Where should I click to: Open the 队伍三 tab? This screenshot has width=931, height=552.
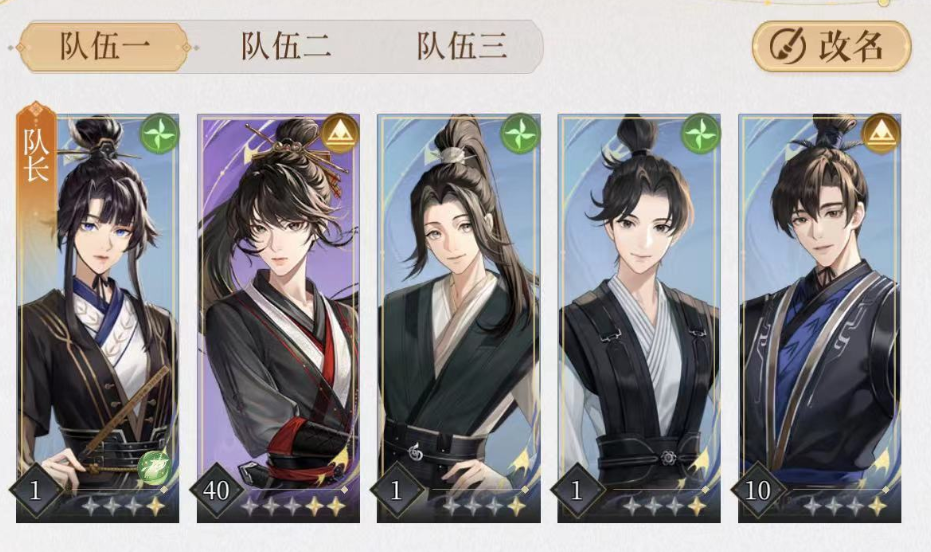pyautogui.click(x=461, y=47)
